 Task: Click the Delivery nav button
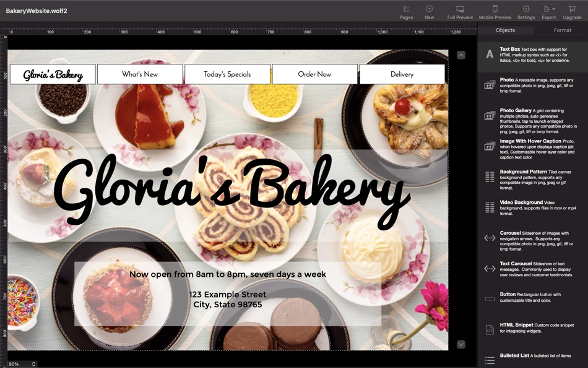pos(402,74)
